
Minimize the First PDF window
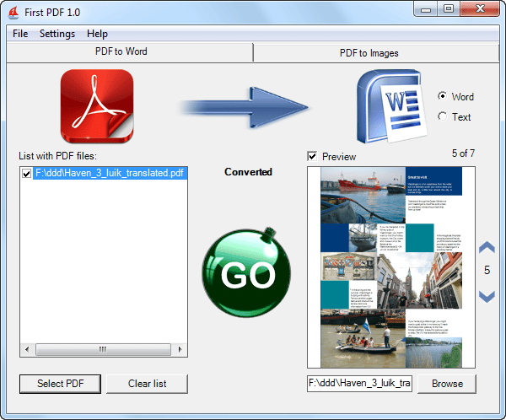tap(426, 9)
